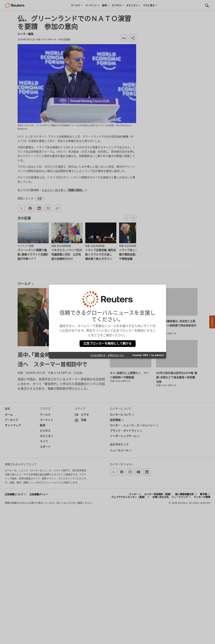Open footer ビジネス browse link
This screenshot has height=644, width=215.
point(45,431)
